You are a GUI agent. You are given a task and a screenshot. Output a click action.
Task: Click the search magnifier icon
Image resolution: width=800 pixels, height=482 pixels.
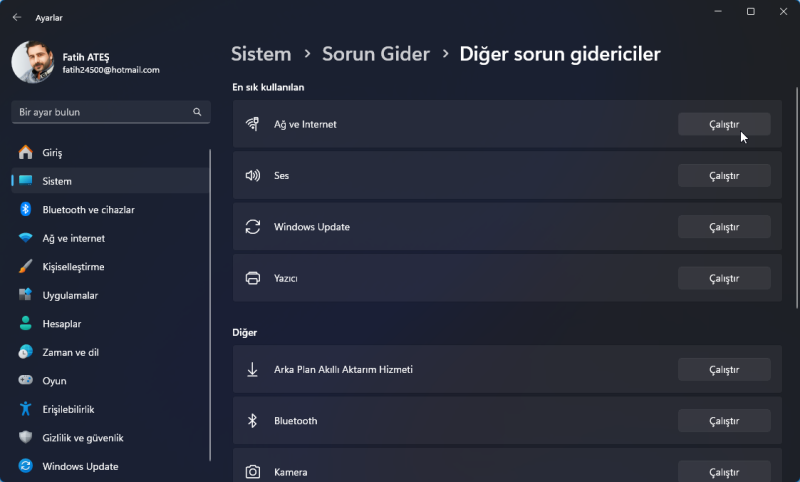pyautogui.click(x=197, y=112)
